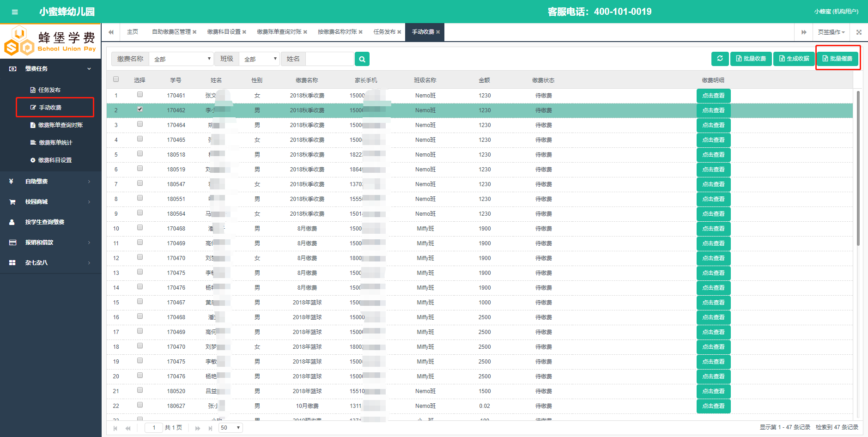Close the 缴费科目设置 tab
The width and height of the screenshot is (868, 437).
[x=244, y=32]
